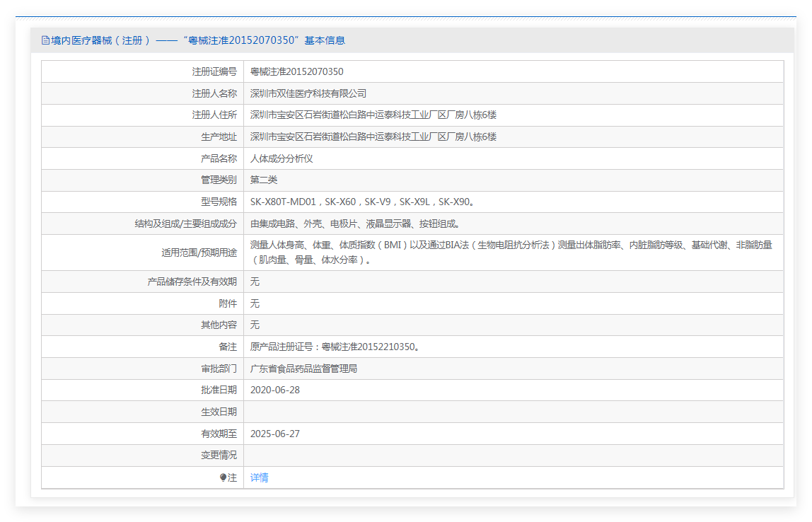The image size is (812, 522).
Task: Click the 生效日期 field label
Action: click(x=219, y=412)
